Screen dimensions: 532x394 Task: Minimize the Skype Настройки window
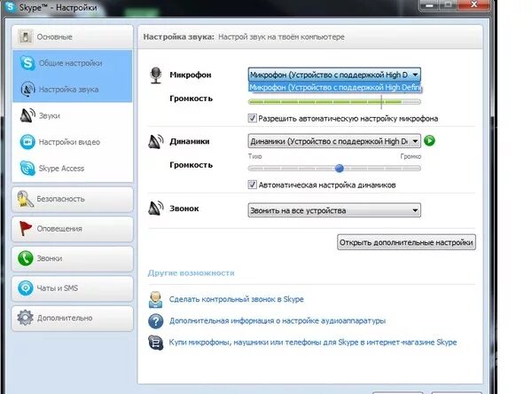[x=429, y=4]
